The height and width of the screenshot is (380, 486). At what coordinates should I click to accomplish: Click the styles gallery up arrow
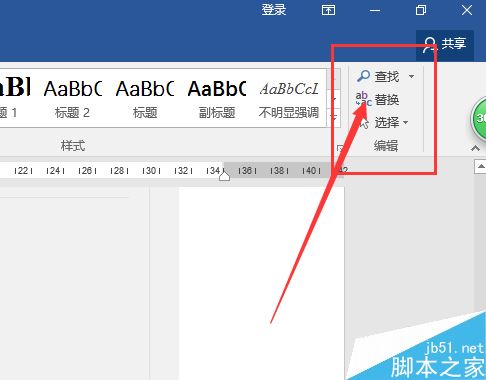coord(334,80)
